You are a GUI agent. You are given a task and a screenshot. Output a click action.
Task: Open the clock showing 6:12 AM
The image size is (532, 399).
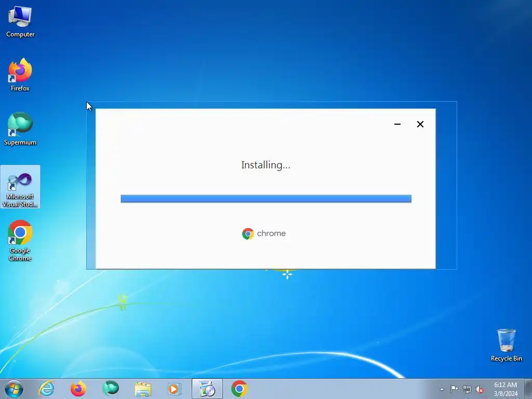(x=505, y=389)
